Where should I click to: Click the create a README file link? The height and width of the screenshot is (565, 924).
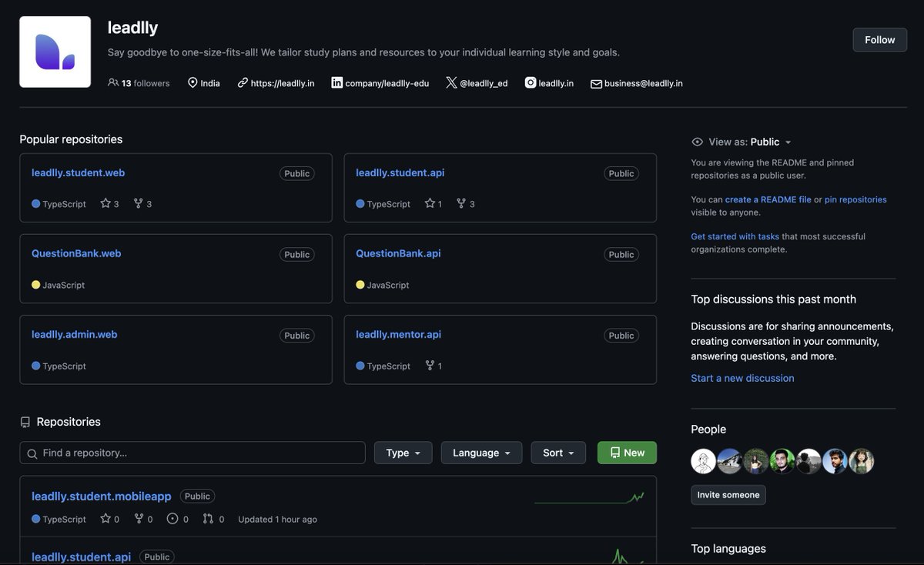tap(768, 199)
